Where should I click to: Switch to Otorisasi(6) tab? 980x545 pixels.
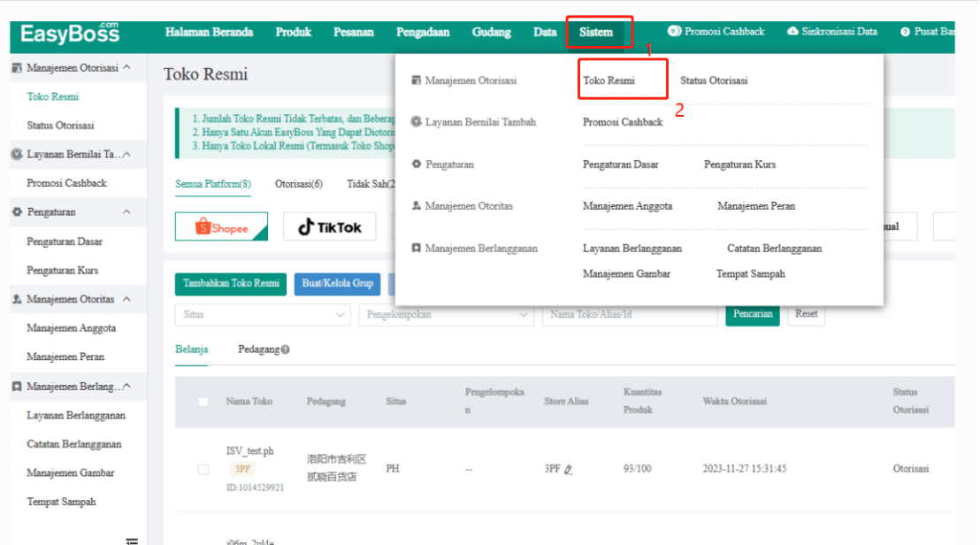coord(299,184)
